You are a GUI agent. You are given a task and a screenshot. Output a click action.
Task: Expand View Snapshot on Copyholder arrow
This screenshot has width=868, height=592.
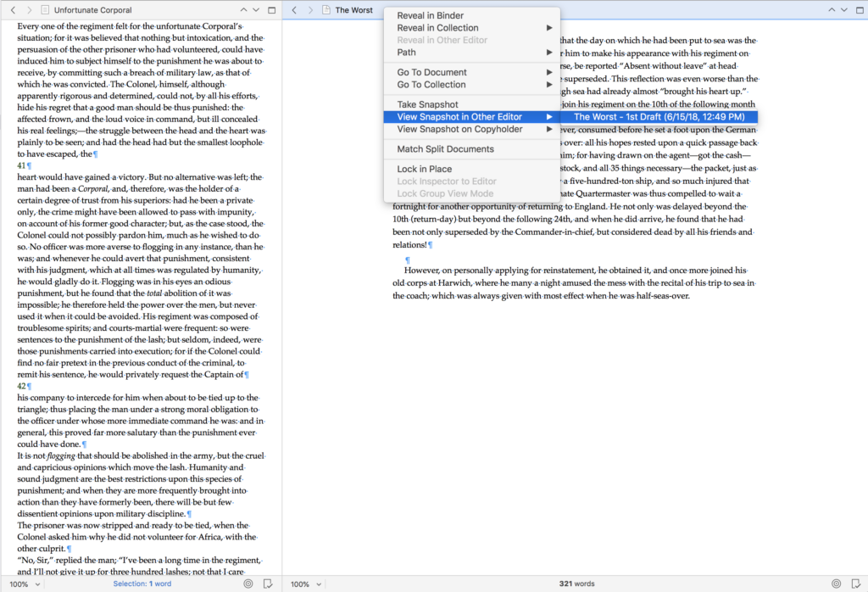pos(549,129)
